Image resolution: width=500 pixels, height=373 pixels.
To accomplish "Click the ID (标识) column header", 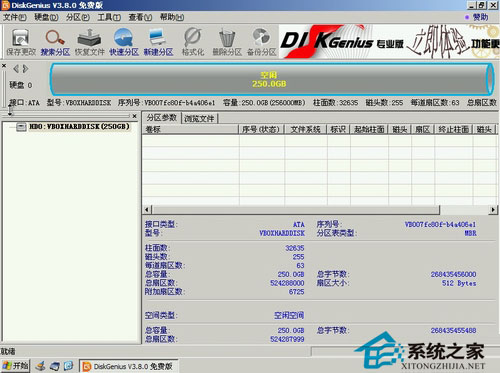I will pos(338,129).
